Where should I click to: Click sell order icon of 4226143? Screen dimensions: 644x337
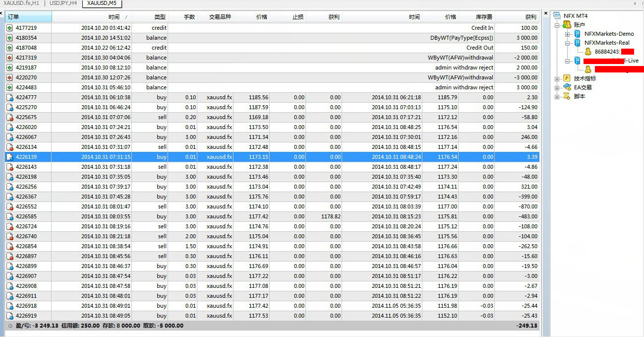pos(9,167)
